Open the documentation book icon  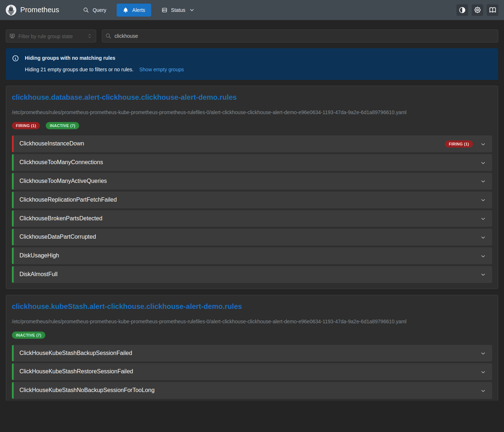point(492,10)
